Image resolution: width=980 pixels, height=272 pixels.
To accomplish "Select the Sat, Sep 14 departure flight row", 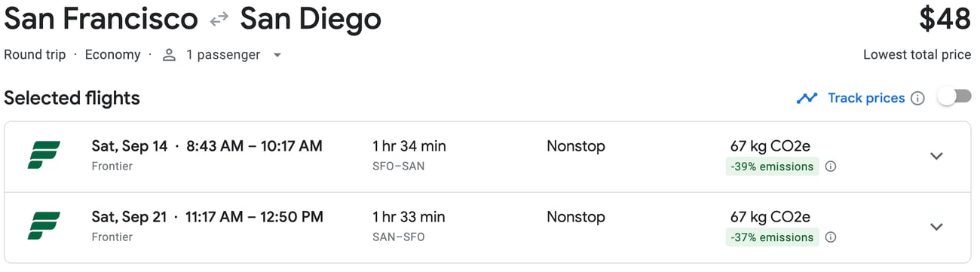I will click(x=488, y=157).
